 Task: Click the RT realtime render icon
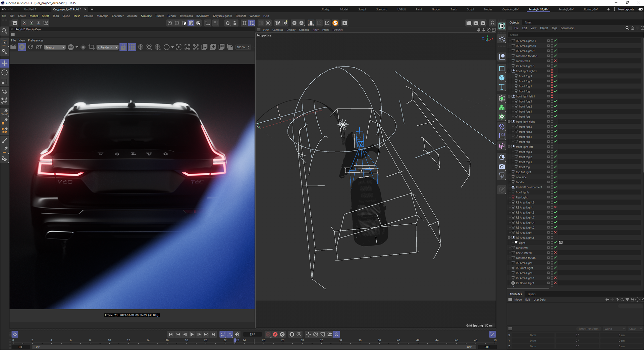click(39, 47)
